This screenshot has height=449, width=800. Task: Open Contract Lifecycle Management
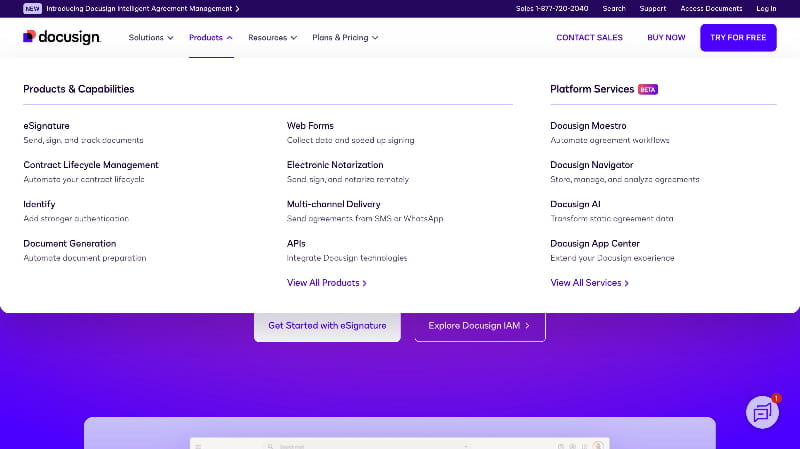91,165
